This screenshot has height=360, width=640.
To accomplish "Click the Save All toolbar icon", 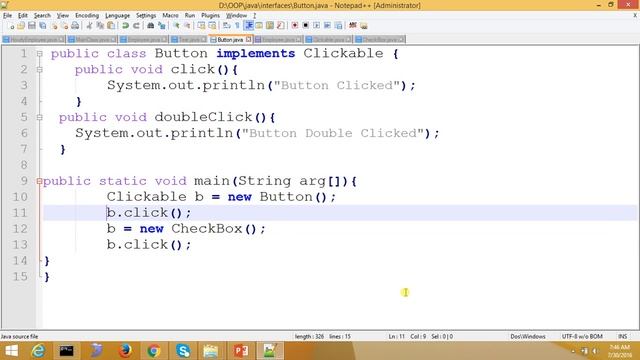I will [x=42, y=25].
